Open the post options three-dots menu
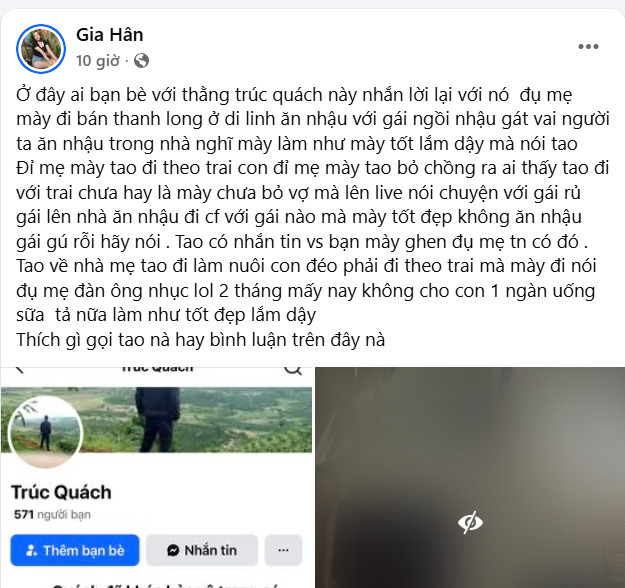 (x=588, y=47)
